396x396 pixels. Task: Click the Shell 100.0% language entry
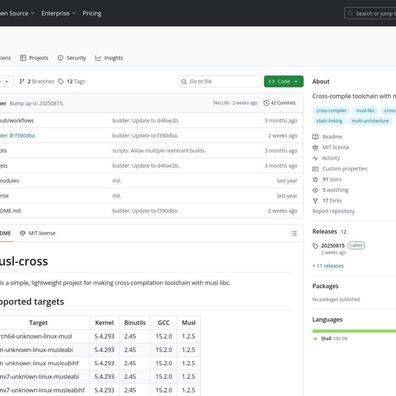331,339
